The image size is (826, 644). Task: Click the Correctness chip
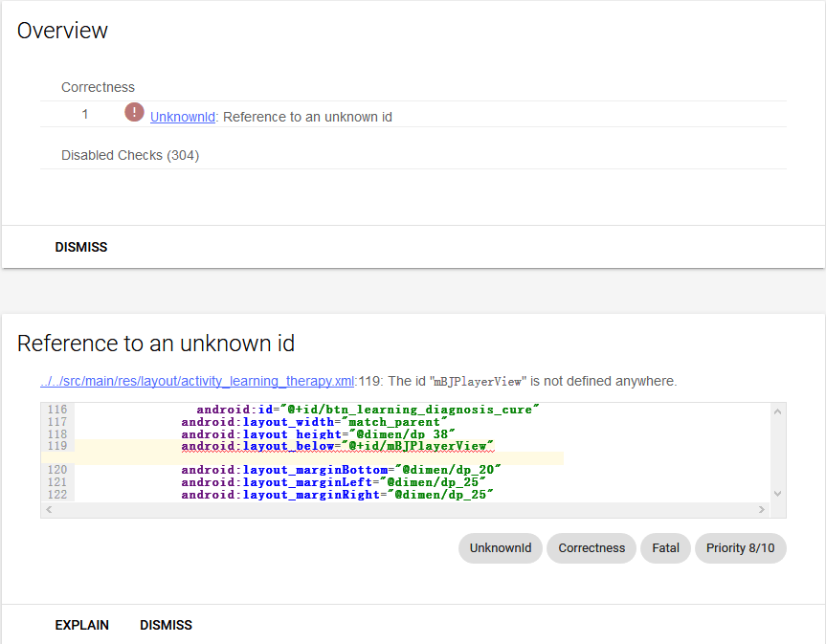click(x=591, y=547)
